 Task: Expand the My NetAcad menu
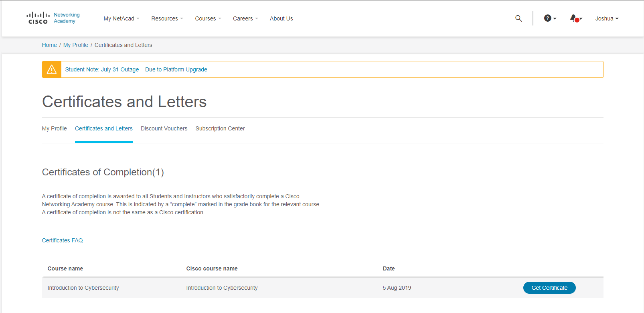[122, 18]
